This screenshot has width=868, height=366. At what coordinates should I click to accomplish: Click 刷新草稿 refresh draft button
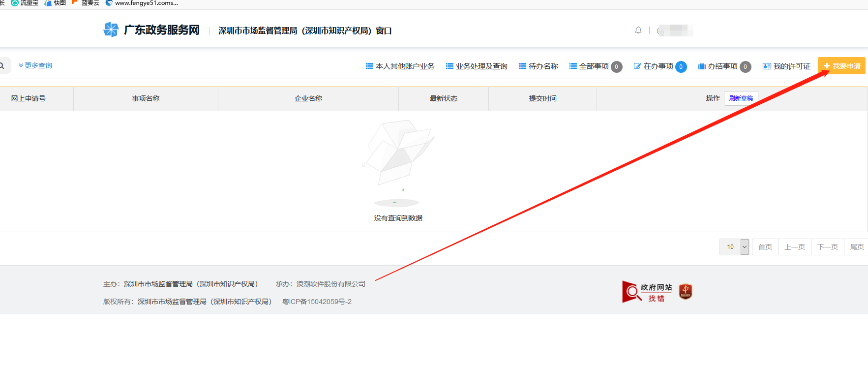741,98
